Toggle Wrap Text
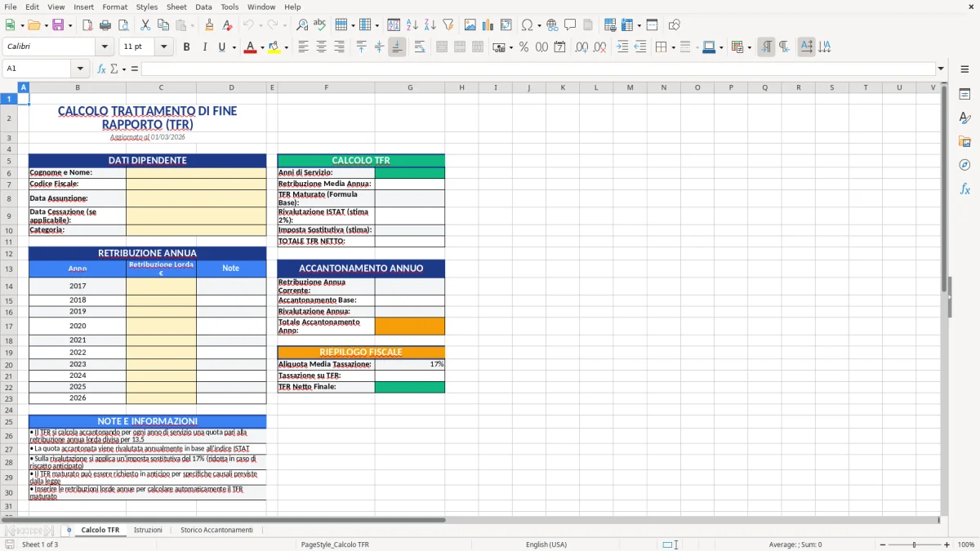The height and width of the screenshot is (551, 980). tap(420, 47)
